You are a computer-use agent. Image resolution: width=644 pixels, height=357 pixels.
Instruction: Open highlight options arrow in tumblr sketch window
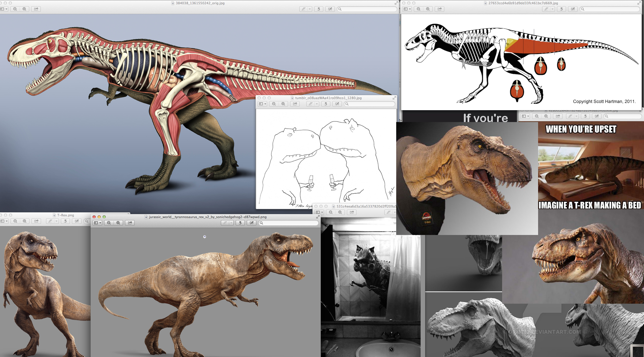coord(317,104)
